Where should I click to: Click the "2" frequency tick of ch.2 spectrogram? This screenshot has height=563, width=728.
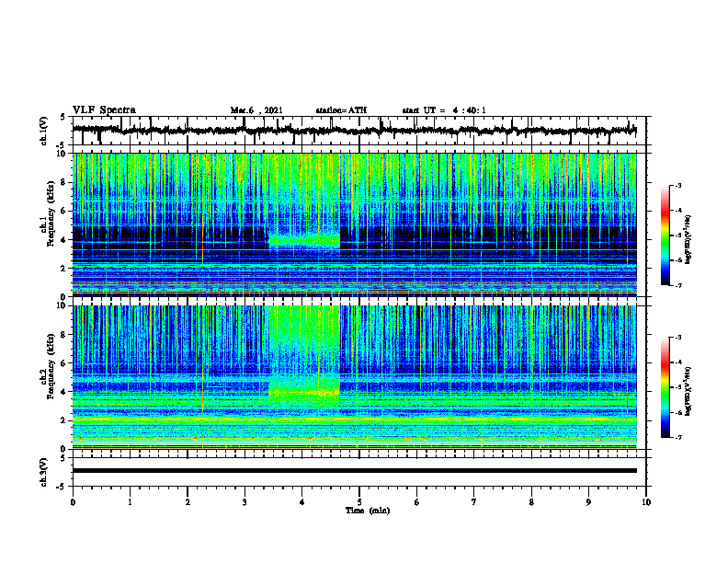click(x=65, y=420)
